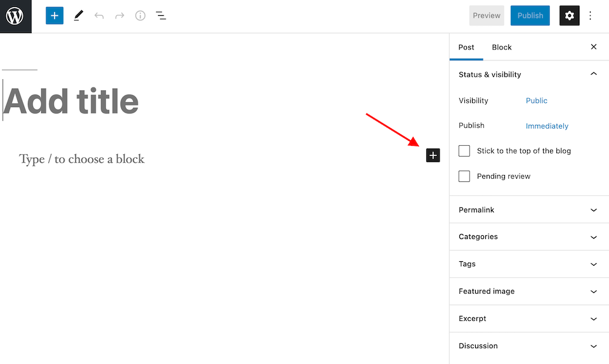The height and width of the screenshot is (364, 609).
Task: Enable the Pending review checkbox
Action: 464,176
